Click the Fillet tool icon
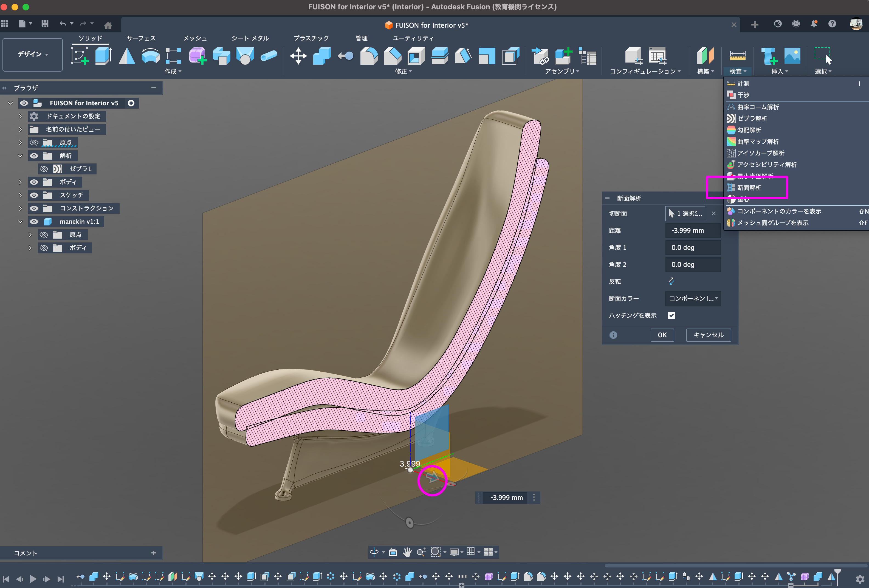This screenshot has width=869, height=588. tap(369, 56)
